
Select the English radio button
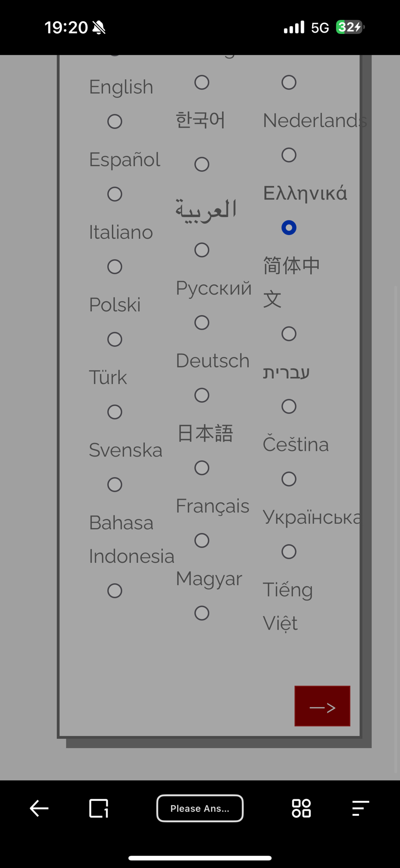(x=114, y=121)
